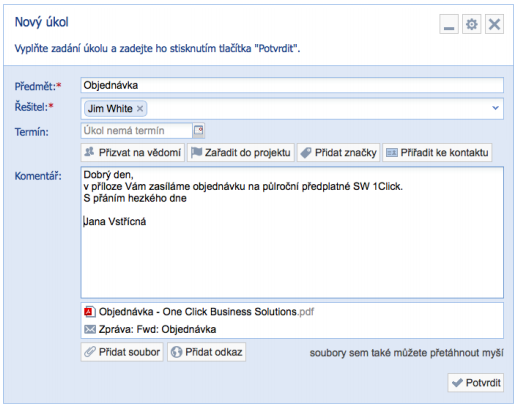Expand the Řešitel dropdown arrow

495,108
